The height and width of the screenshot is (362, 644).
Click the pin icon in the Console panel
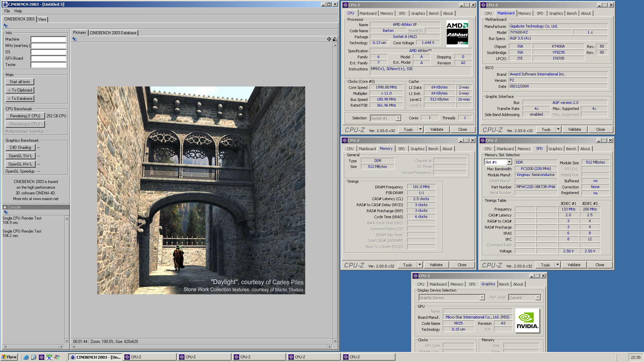click(x=6, y=213)
